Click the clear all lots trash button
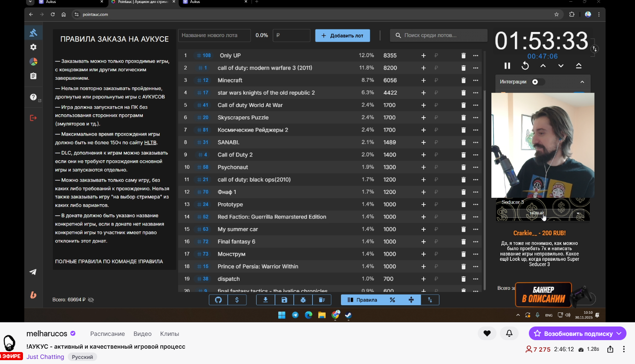This screenshot has height=364, width=635. click(x=322, y=300)
